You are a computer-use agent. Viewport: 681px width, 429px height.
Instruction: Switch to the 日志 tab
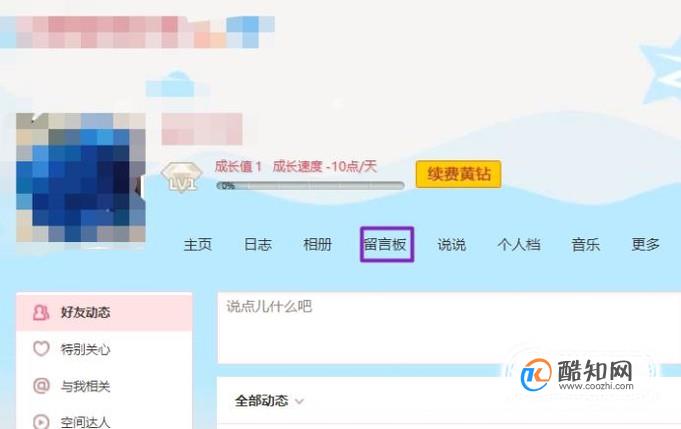click(x=258, y=244)
